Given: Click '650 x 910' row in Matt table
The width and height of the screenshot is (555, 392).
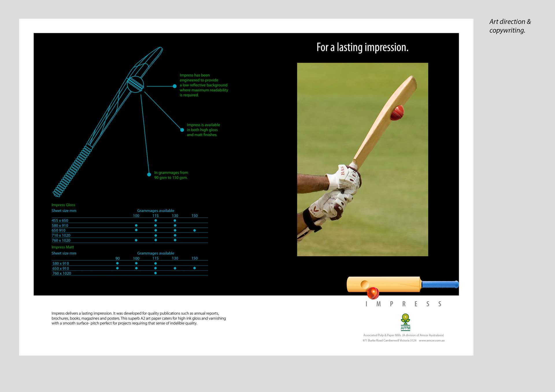Looking at the screenshot, I should (x=130, y=268).
